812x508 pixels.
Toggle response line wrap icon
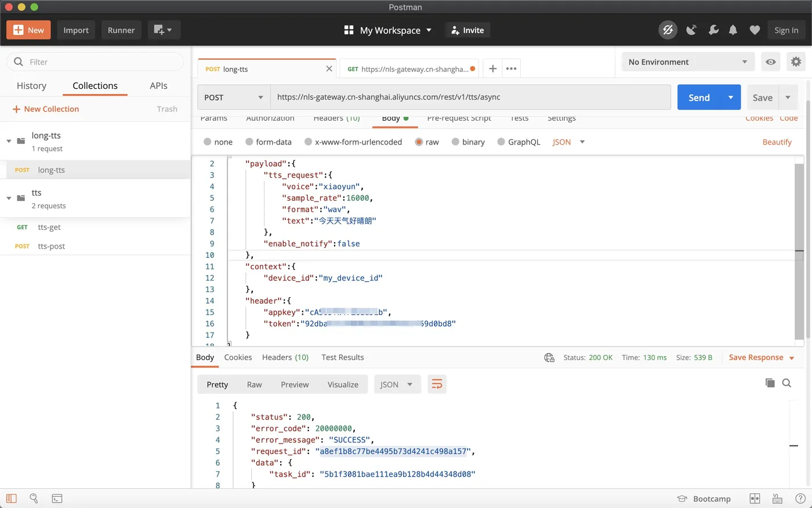coord(437,384)
